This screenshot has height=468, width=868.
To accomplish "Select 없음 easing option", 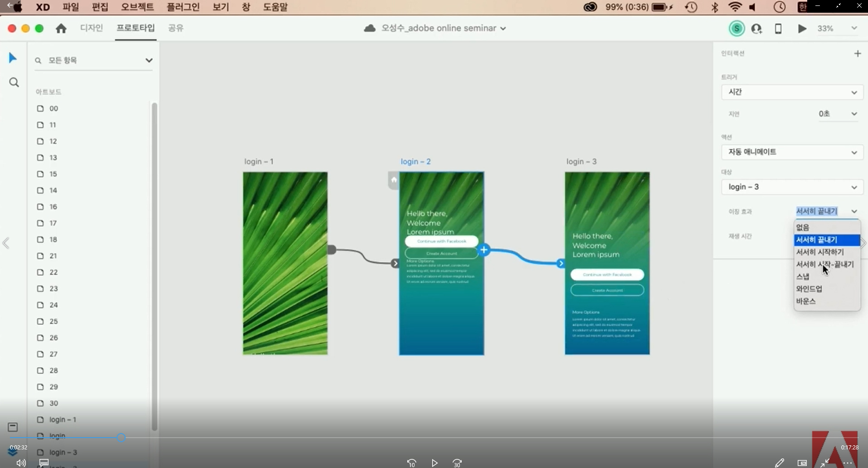I will coord(827,228).
